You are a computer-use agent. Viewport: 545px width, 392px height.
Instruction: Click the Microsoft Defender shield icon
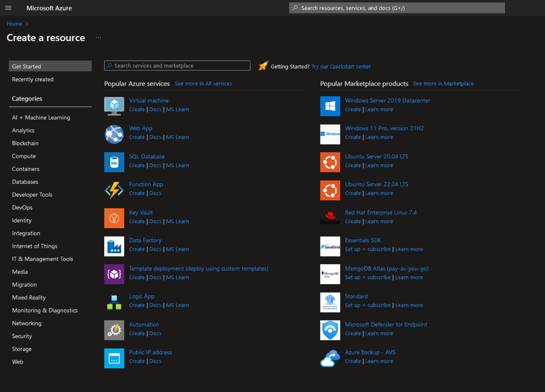click(x=330, y=330)
